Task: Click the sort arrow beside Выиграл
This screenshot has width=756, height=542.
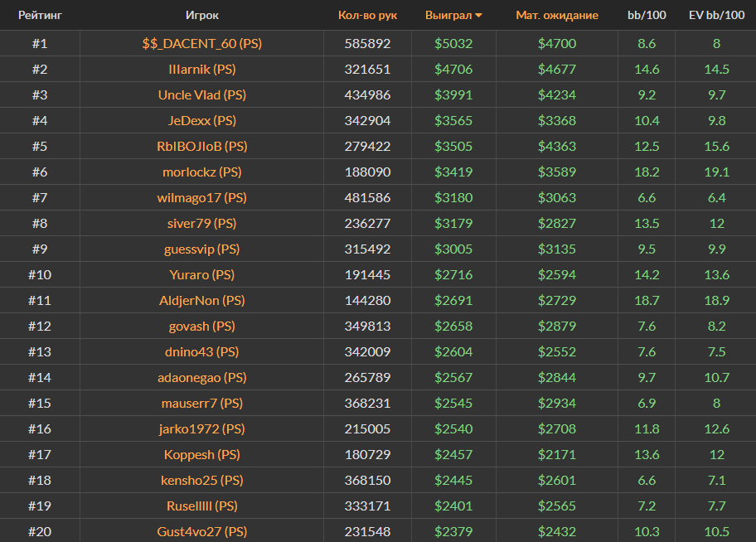Action: (478, 16)
